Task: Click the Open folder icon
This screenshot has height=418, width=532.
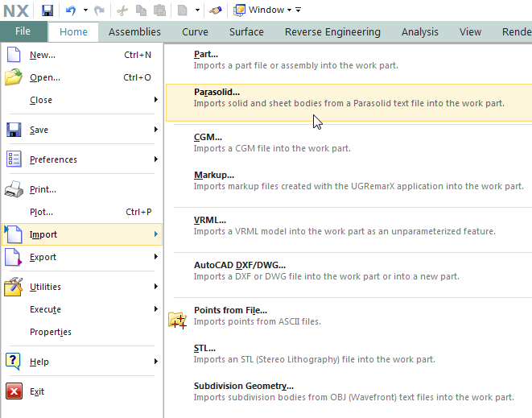Action: [14, 77]
